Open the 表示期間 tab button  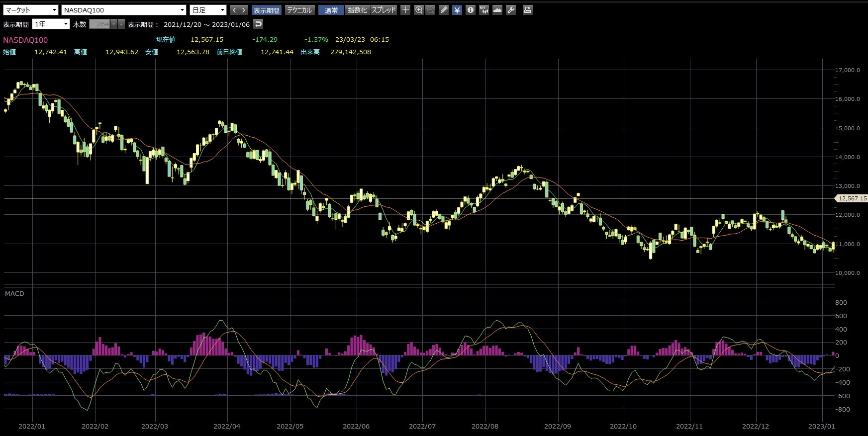[x=267, y=10]
